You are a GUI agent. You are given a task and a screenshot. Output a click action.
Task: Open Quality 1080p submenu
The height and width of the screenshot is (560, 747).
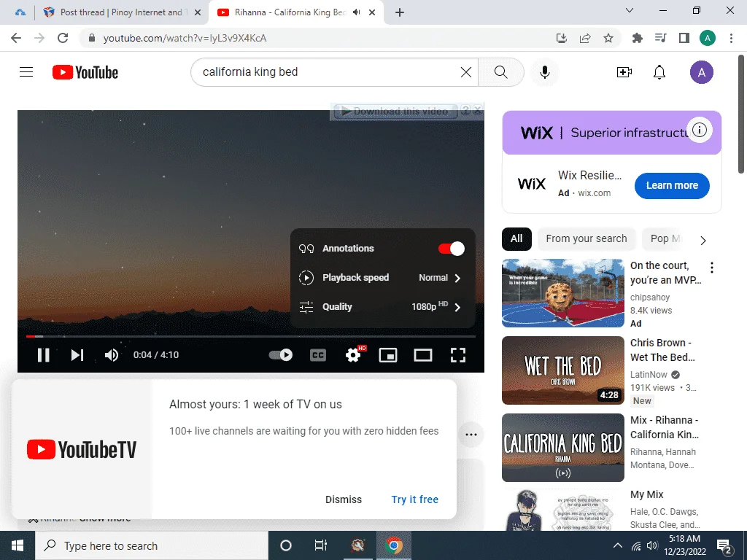(382, 307)
